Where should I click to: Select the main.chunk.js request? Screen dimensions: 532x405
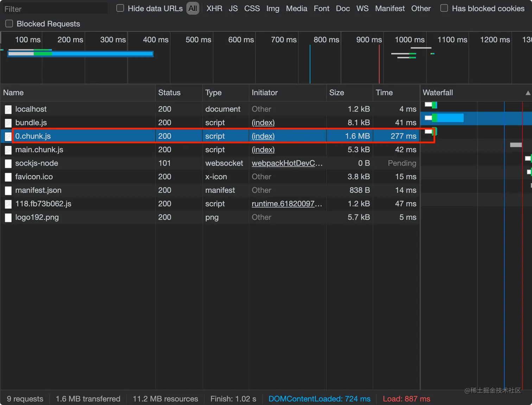point(210,150)
